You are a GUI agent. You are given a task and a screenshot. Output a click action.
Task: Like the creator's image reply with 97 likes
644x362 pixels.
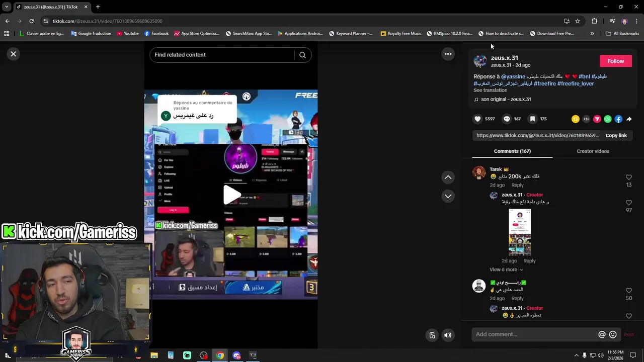pos(628,203)
